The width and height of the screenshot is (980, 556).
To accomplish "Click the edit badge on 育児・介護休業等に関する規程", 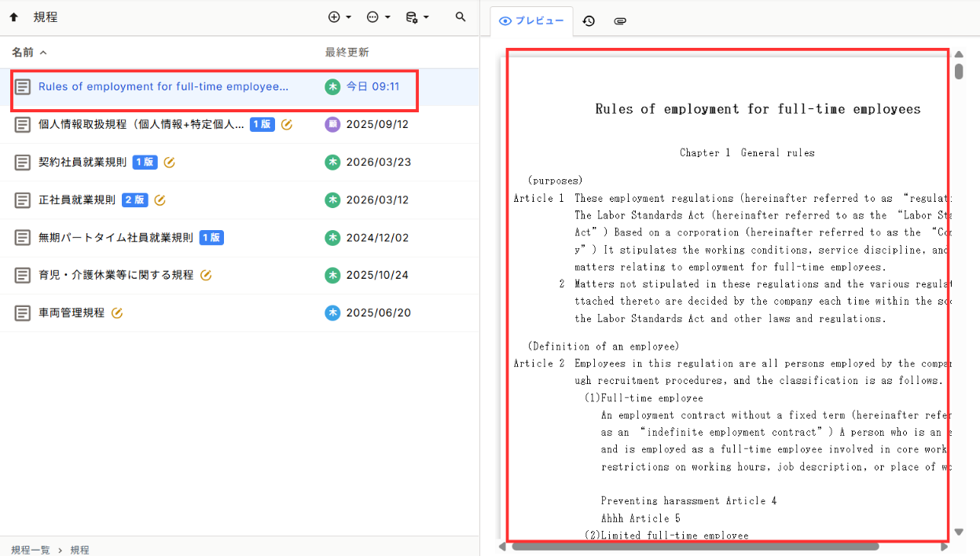I will [x=206, y=276].
